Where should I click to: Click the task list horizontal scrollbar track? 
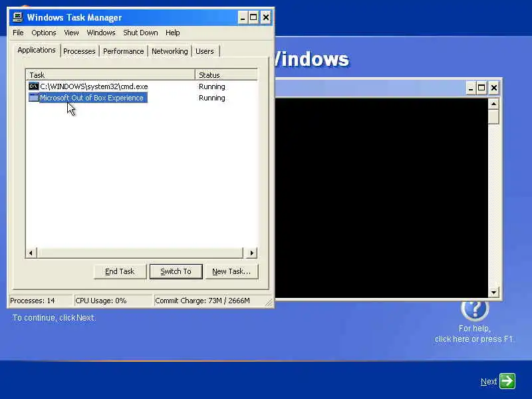tap(140, 253)
